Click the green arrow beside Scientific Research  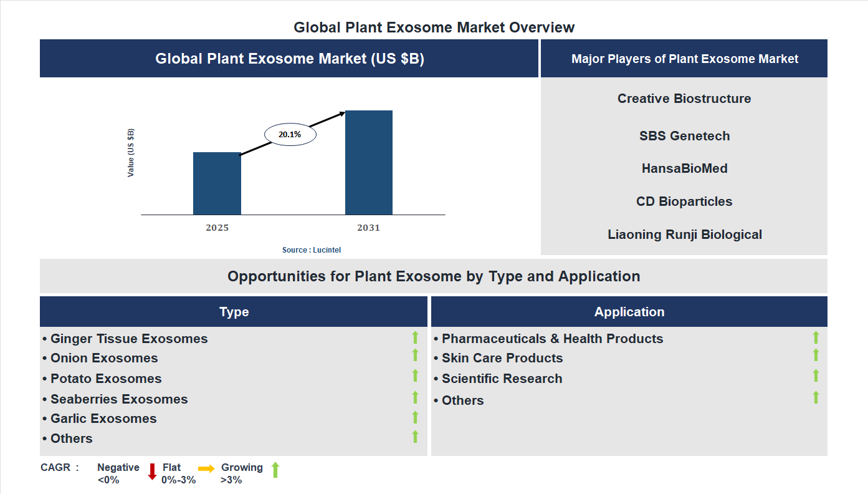[816, 377]
